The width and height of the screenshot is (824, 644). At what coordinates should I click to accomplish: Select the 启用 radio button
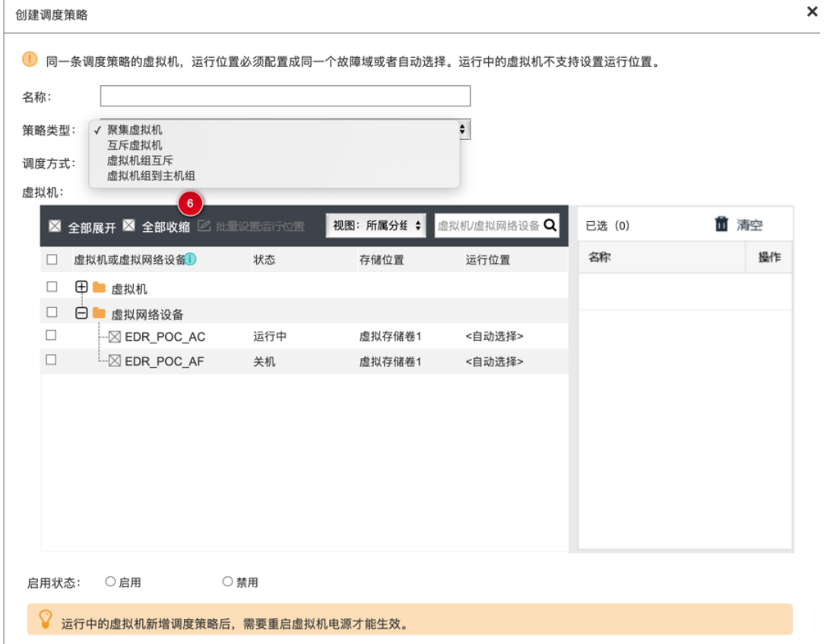tap(110, 582)
